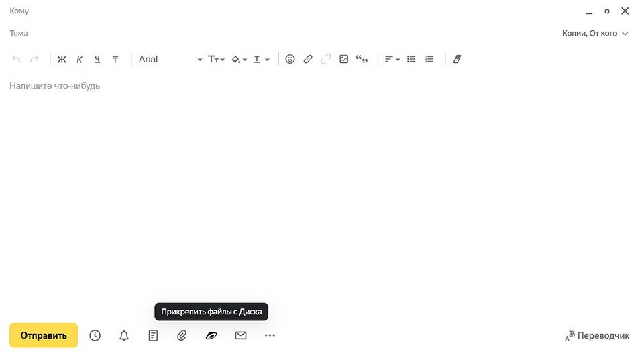Send the email with Отправить button
The width and height of the screenshot is (644, 356).
[x=44, y=335]
